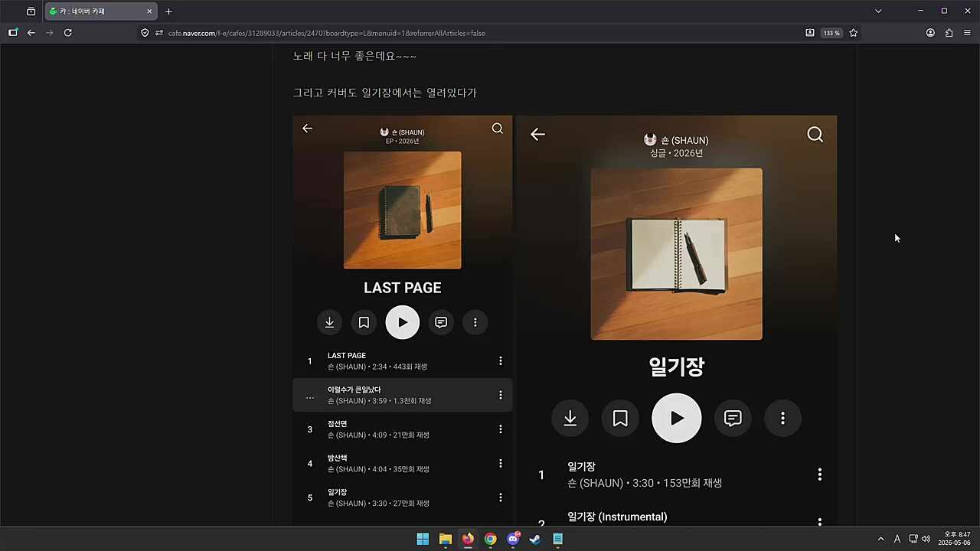980x551 pixels.
Task: Open options for track 이럴수가 큰일났다
Action: tap(501, 395)
